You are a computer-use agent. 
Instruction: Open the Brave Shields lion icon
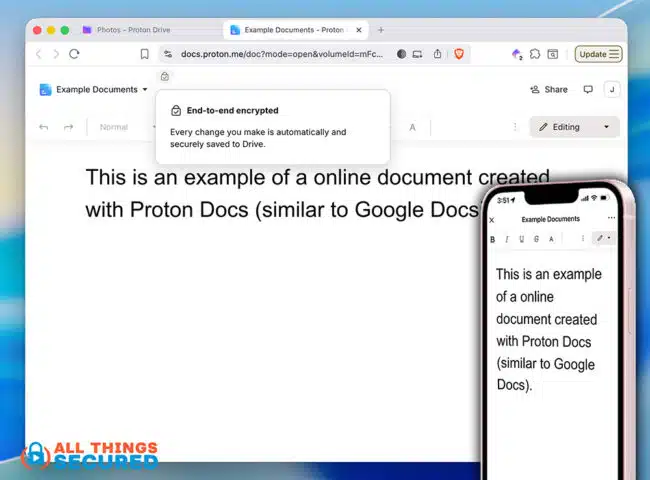pyautogui.click(x=459, y=54)
